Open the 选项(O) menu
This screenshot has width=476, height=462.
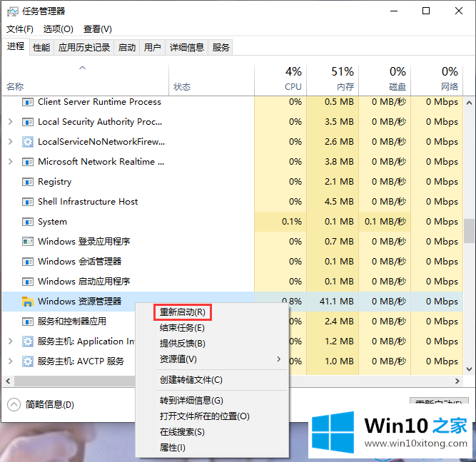(x=59, y=29)
